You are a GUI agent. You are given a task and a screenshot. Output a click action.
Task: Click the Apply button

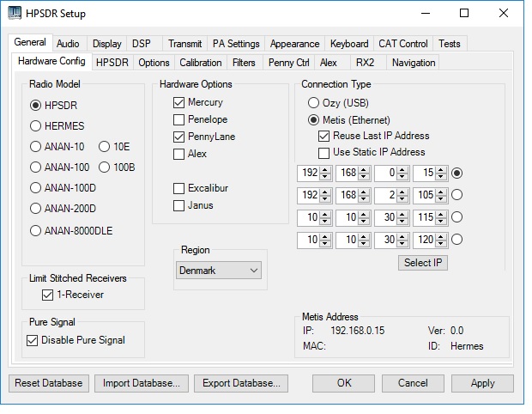(x=482, y=383)
